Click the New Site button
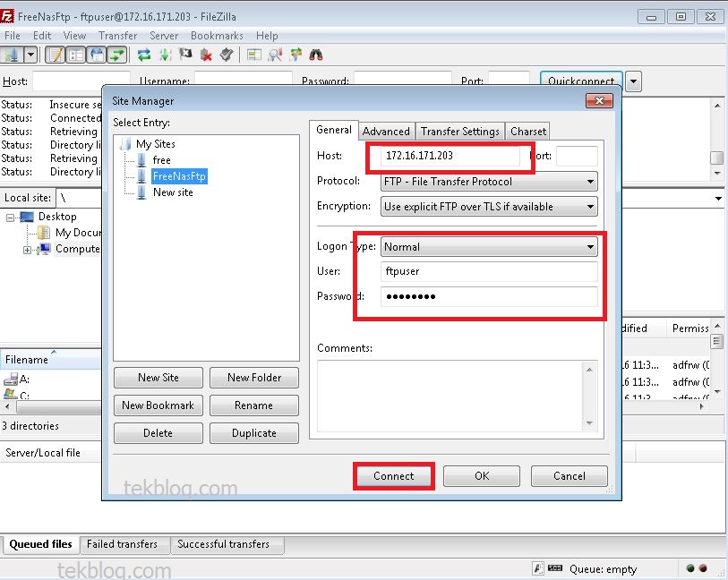Screen dimensions: 728x580 point(158,378)
